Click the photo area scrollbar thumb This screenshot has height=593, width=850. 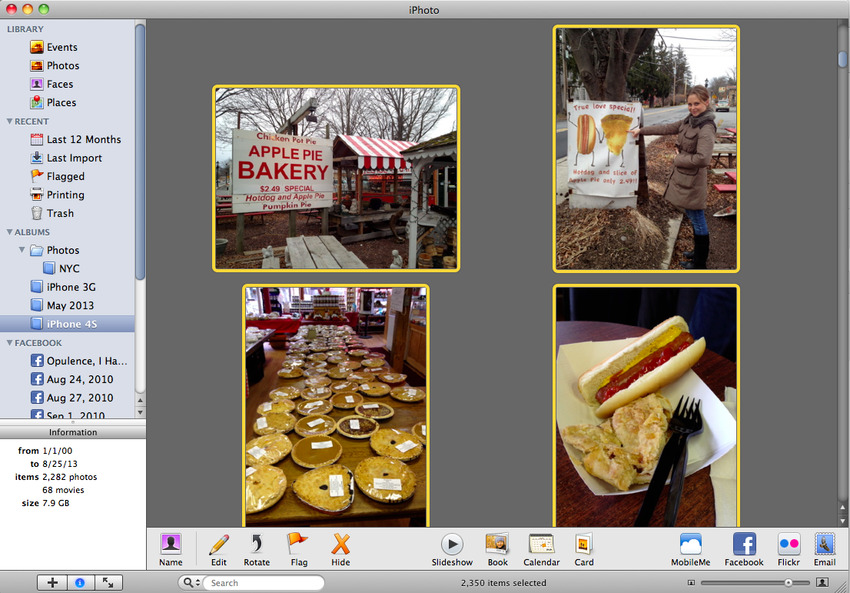click(842, 59)
